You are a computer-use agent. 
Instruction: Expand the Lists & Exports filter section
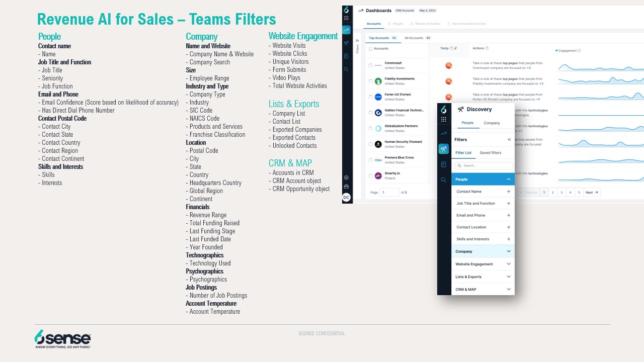tap(483, 277)
